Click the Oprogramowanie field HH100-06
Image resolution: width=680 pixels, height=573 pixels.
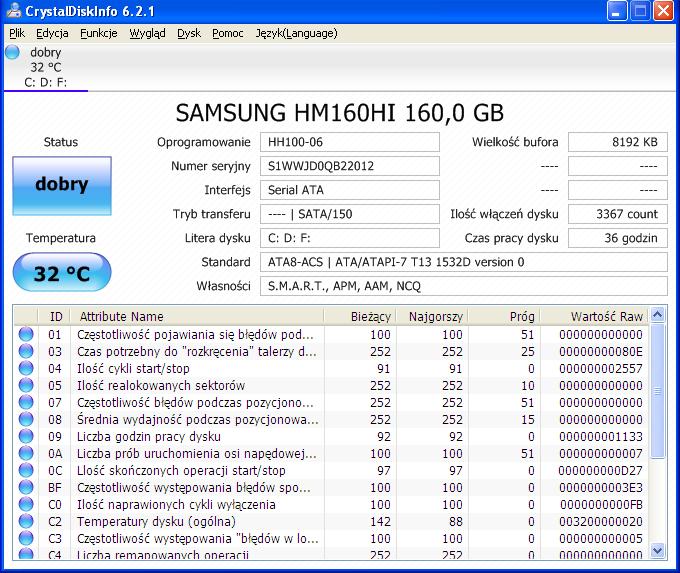pos(350,142)
